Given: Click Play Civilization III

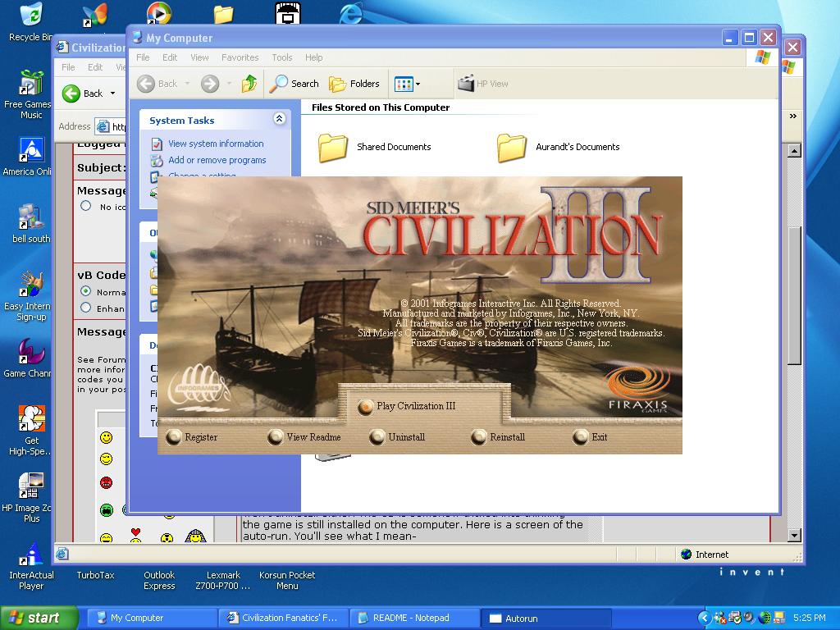Looking at the screenshot, I should click(407, 407).
